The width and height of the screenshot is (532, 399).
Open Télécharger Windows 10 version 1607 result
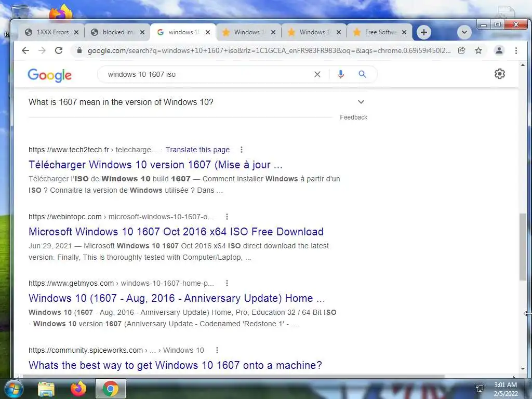point(155,165)
